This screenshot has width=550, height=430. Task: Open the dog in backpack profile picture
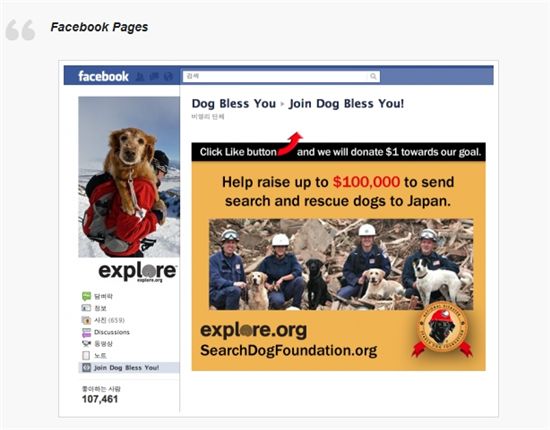coord(129,177)
